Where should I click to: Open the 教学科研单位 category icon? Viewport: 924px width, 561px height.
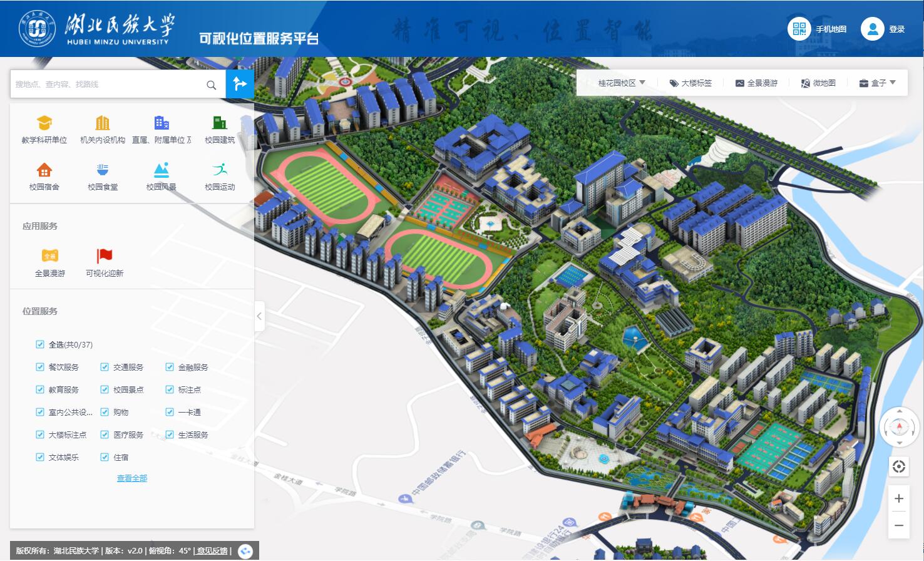pos(44,123)
